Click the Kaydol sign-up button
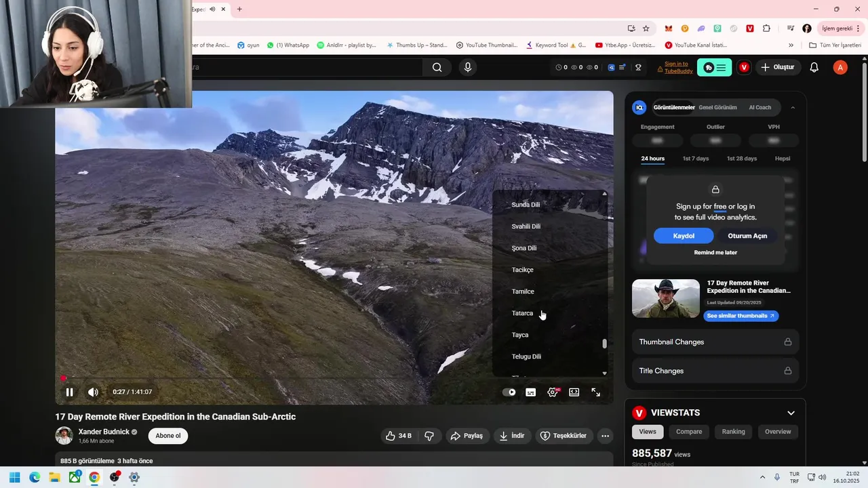 point(684,236)
